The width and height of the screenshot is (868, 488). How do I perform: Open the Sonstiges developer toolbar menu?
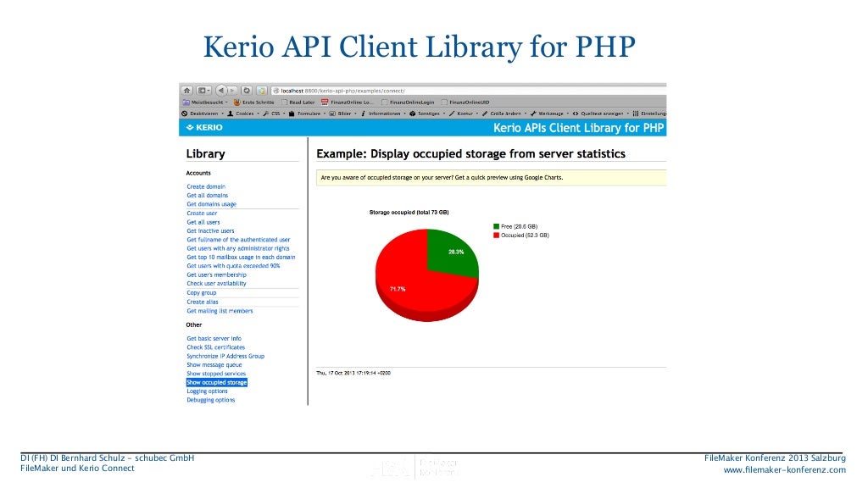(427, 114)
